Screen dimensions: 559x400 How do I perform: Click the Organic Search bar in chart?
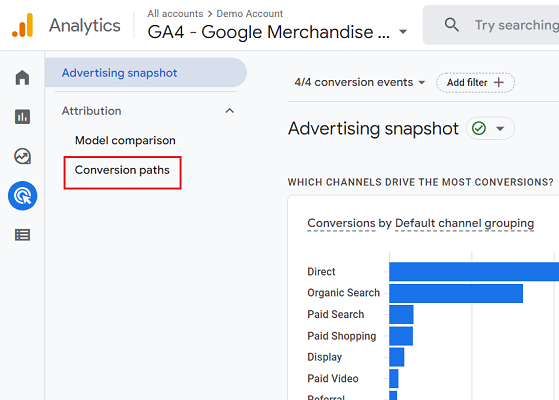pos(456,293)
